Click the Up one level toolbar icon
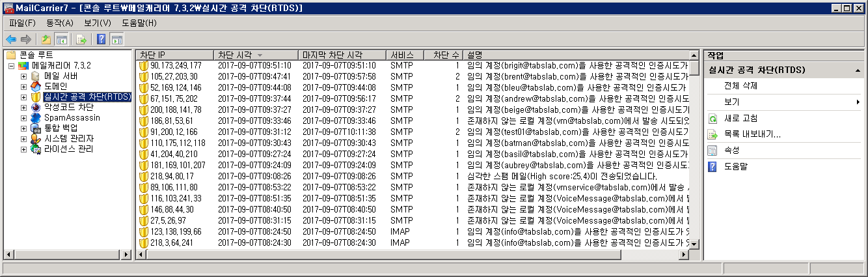 click(46, 39)
